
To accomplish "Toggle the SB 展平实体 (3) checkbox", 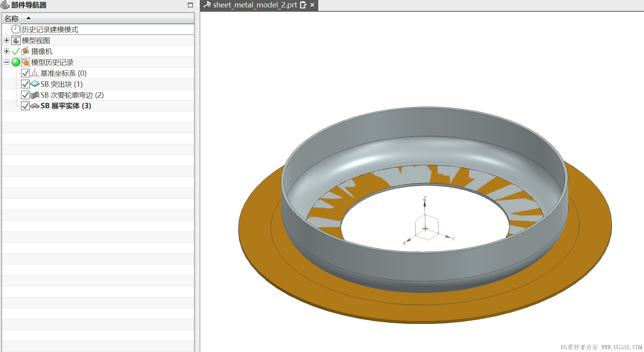I will 25,106.
